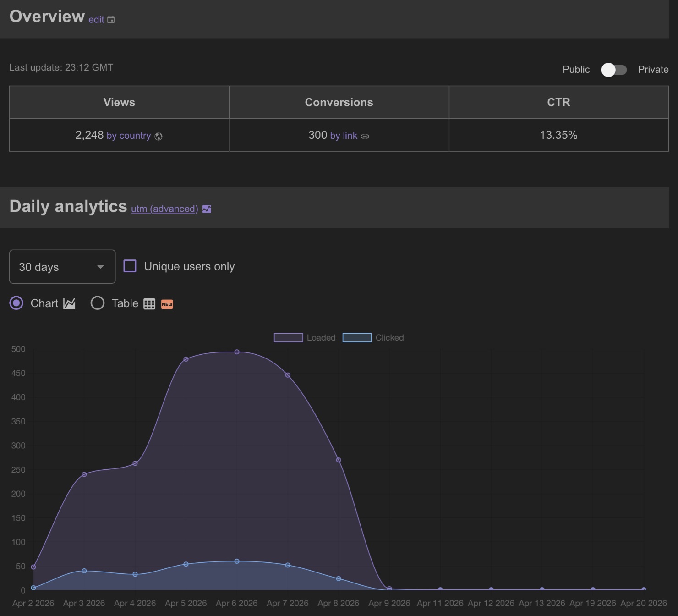Viewport: 678px width, 616px height.
Task: Toggle the Public/Private switch
Action: point(614,70)
